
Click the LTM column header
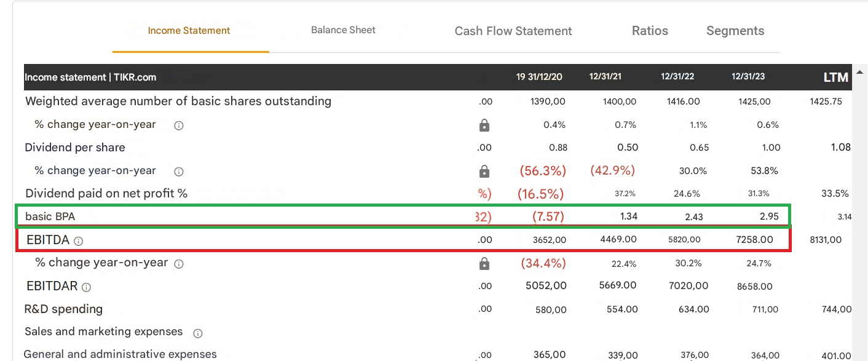point(835,77)
